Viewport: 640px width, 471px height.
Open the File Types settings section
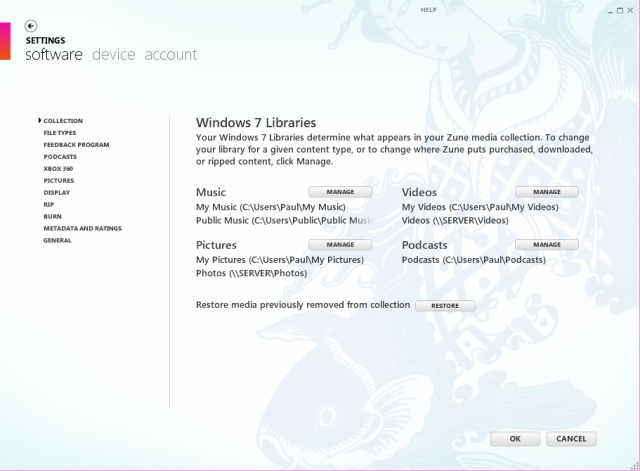click(60, 133)
